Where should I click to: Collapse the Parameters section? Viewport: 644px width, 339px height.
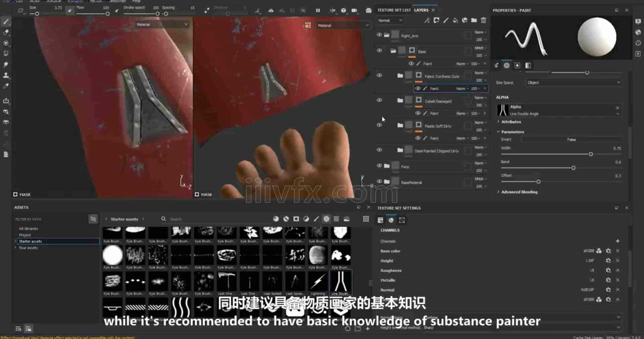coord(512,132)
